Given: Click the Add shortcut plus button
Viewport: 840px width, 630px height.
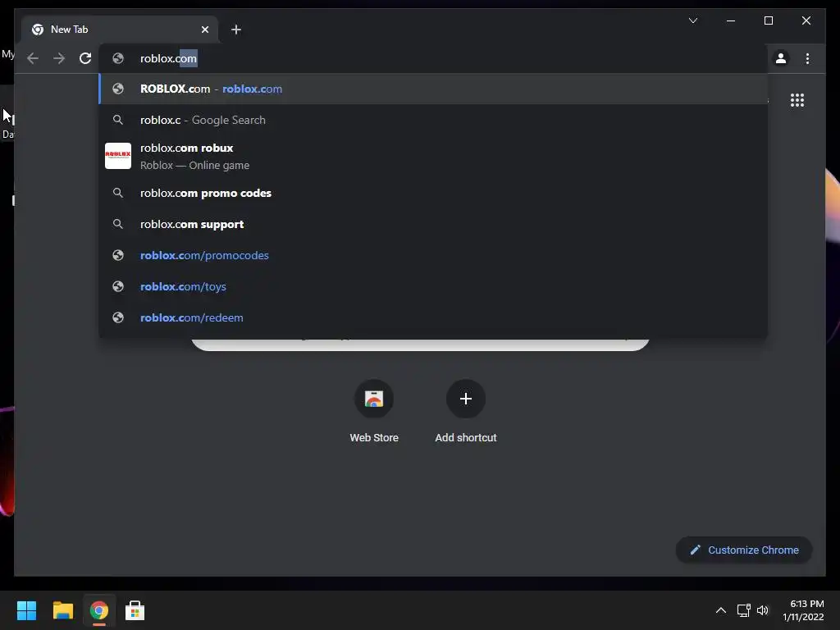Looking at the screenshot, I should click(x=466, y=399).
